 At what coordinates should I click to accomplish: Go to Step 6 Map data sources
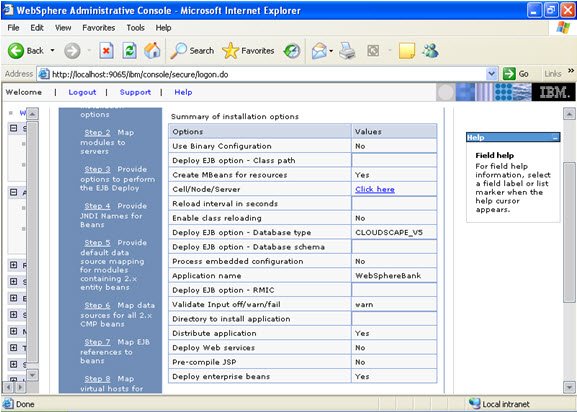(97, 305)
